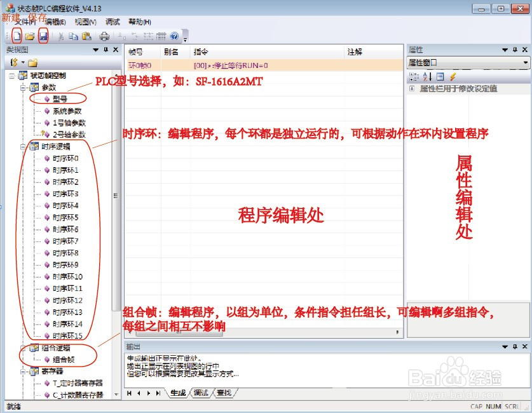The width and height of the screenshot is (532, 413).
Task: Select the 系统参数 tree item
Action: click(67, 111)
